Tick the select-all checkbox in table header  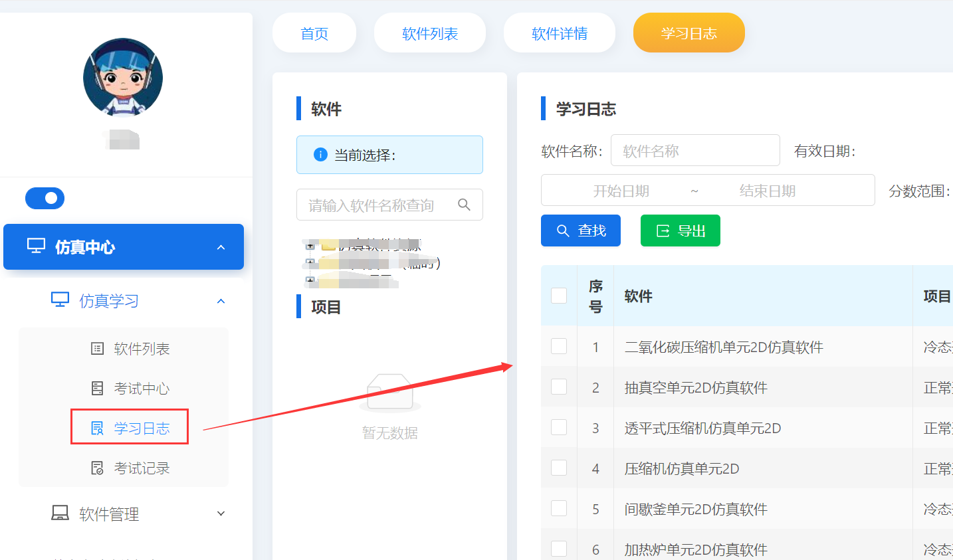[559, 296]
